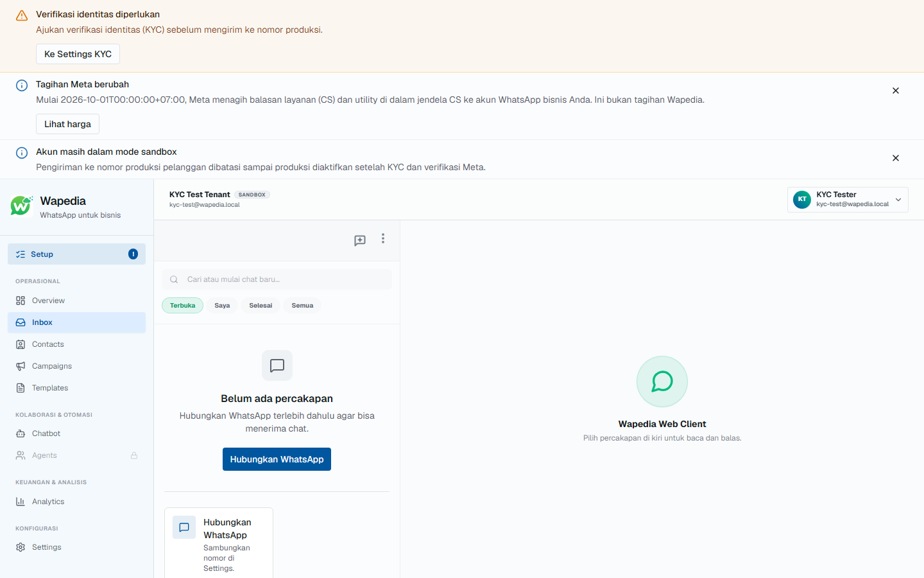Click the Overview grid icon
924x578 pixels.
point(21,301)
